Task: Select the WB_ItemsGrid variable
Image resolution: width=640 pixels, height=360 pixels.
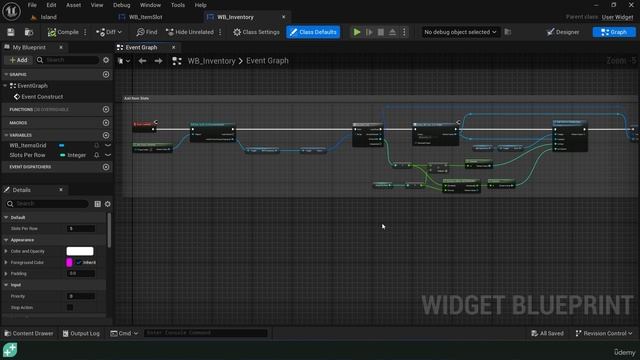Action: click(x=28, y=145)
